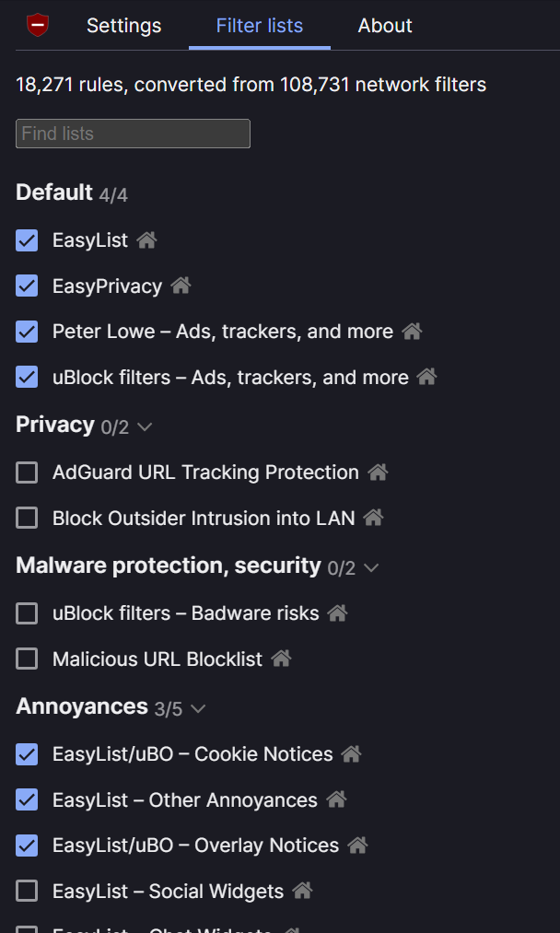Screen dimensions: 560x933
Task: Collapse Malware protection, security section
Action: [x=371, y=567]
